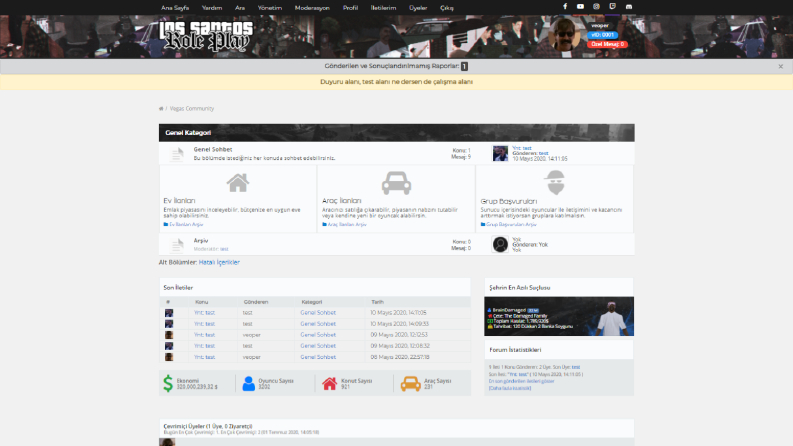Open the Ara search menu item
This screenshot has width=793, height=446.
coord(240,8)
